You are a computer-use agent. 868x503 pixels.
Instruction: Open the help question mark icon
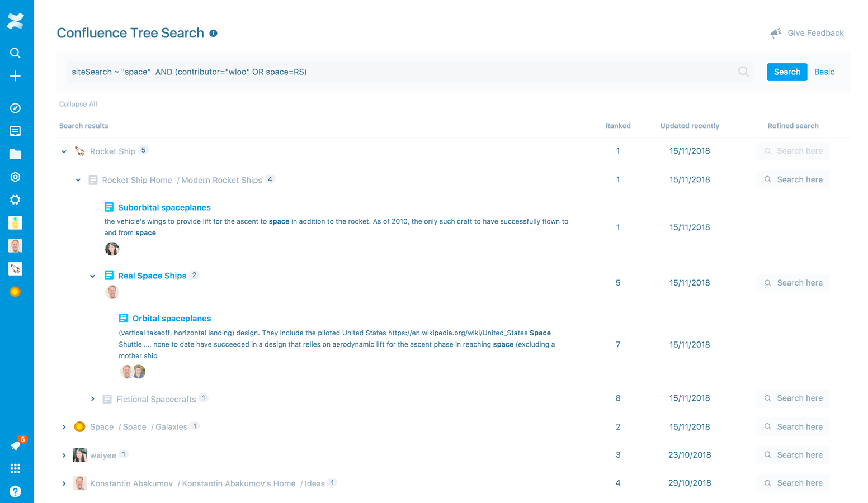click(15, 491)
